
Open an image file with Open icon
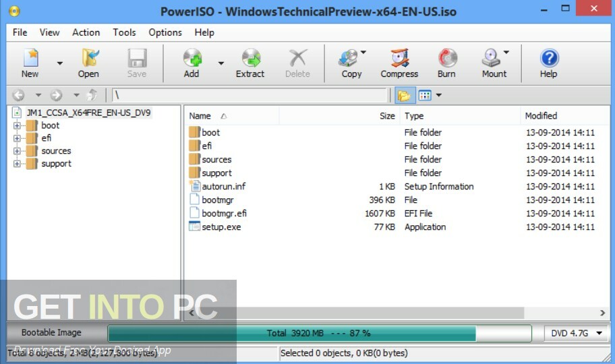pos(90,58)
